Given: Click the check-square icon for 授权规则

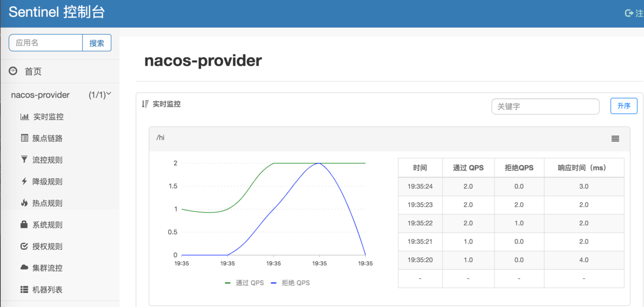Looking at the screenshot, I should click(x=24, y=246).
